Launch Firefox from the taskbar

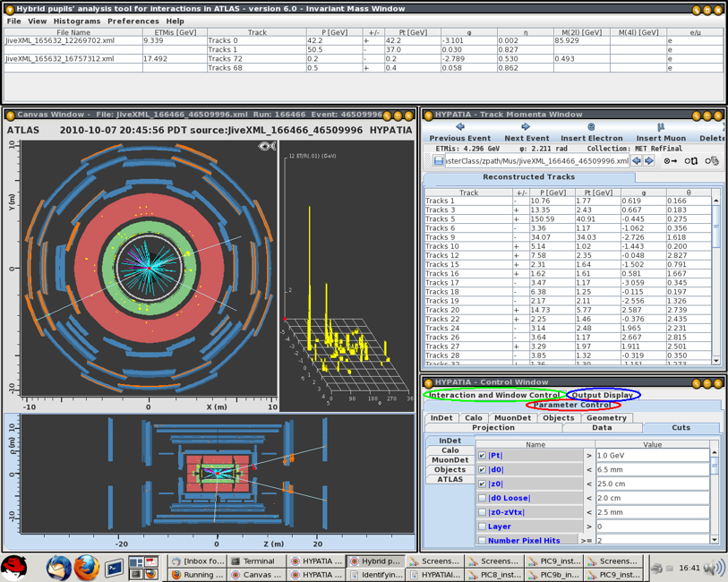pyautogui.click(x=86, y=568)
